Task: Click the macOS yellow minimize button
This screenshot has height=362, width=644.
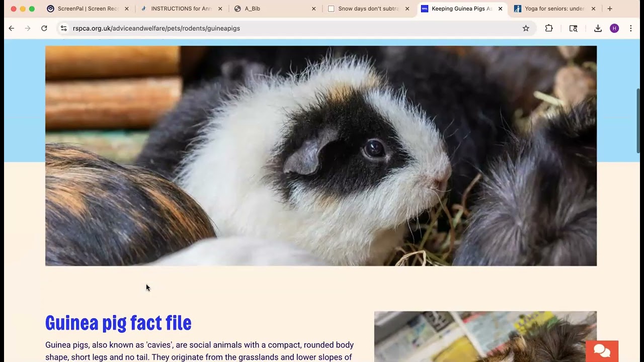Action: [23, 9]
